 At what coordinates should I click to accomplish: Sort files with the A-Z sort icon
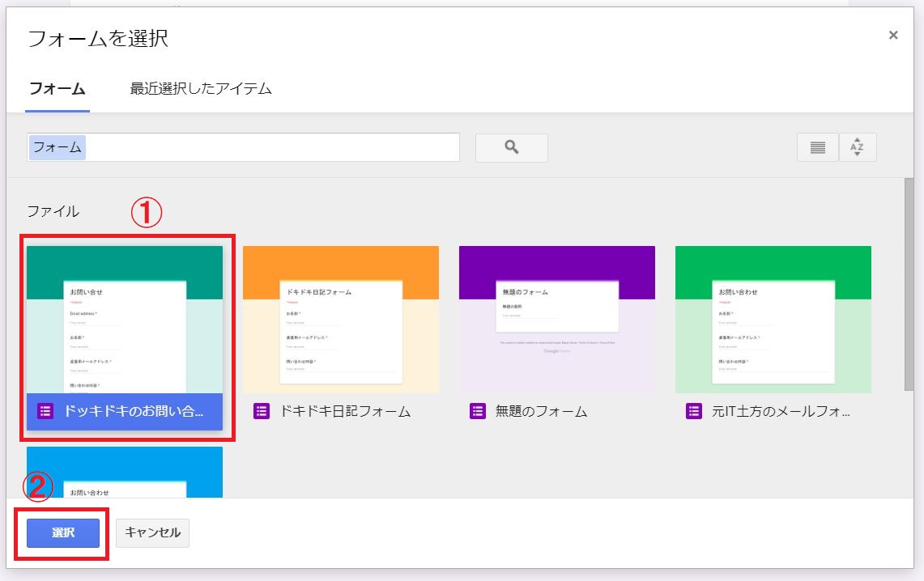(x=858, y=147)
